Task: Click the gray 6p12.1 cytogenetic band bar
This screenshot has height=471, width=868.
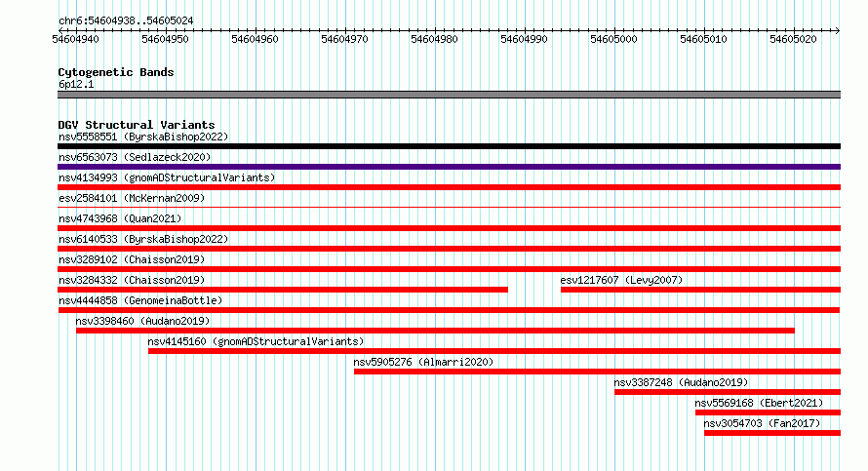Action: click(x=449, y=95)
